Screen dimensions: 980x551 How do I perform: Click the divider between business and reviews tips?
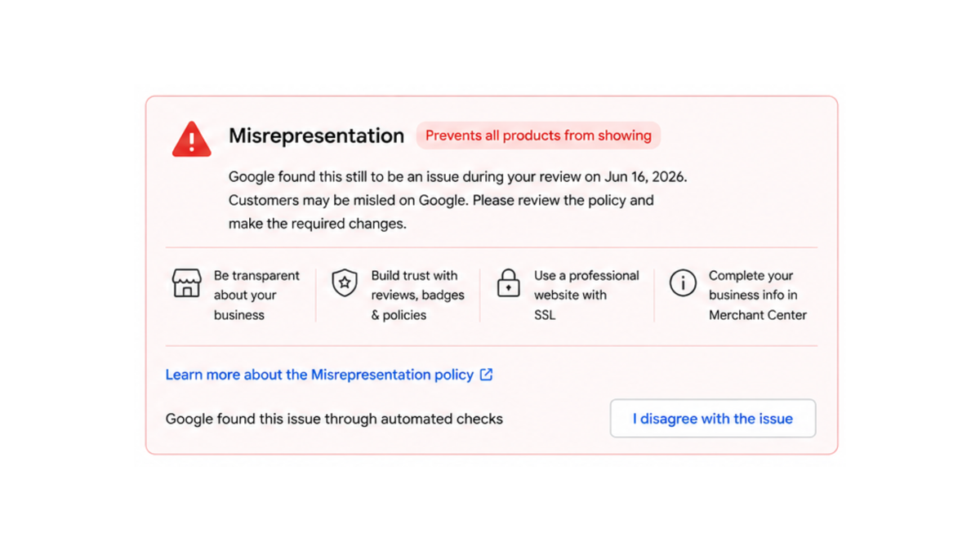315,295
